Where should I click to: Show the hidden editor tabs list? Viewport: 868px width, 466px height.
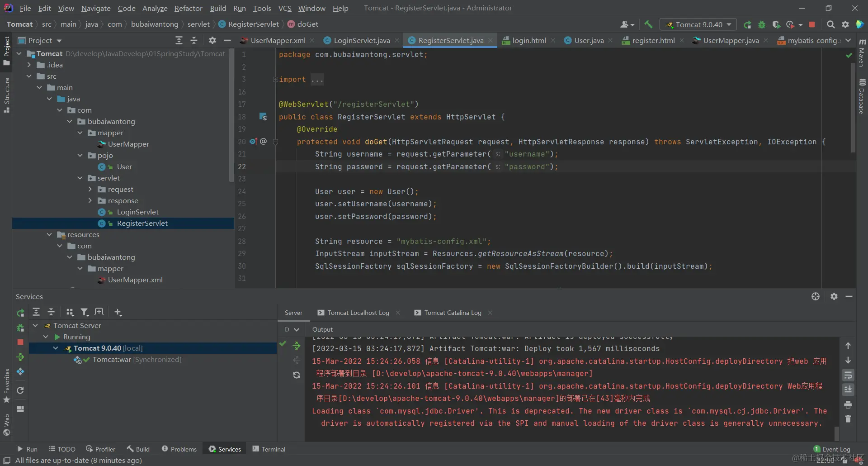pyautogui.click(x=848, y=41)
